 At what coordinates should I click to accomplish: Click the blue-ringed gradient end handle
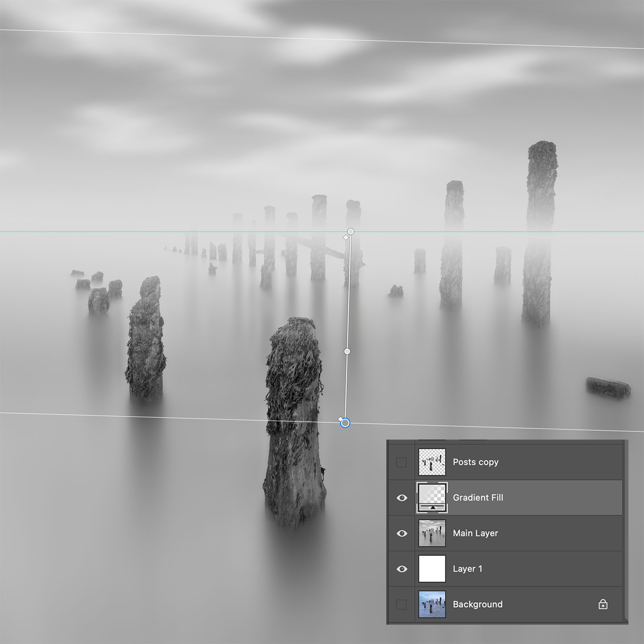(345, 423)
